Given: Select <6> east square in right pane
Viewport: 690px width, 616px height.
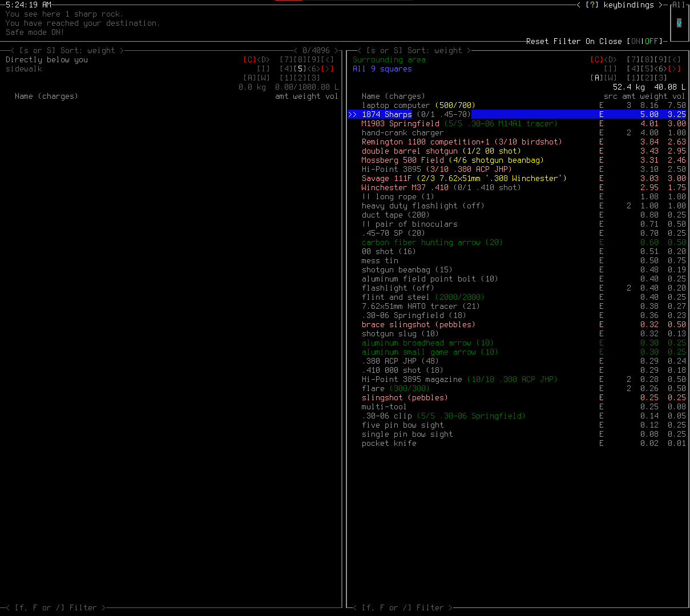Looking at the screenshot, I should tap(661, 69).
